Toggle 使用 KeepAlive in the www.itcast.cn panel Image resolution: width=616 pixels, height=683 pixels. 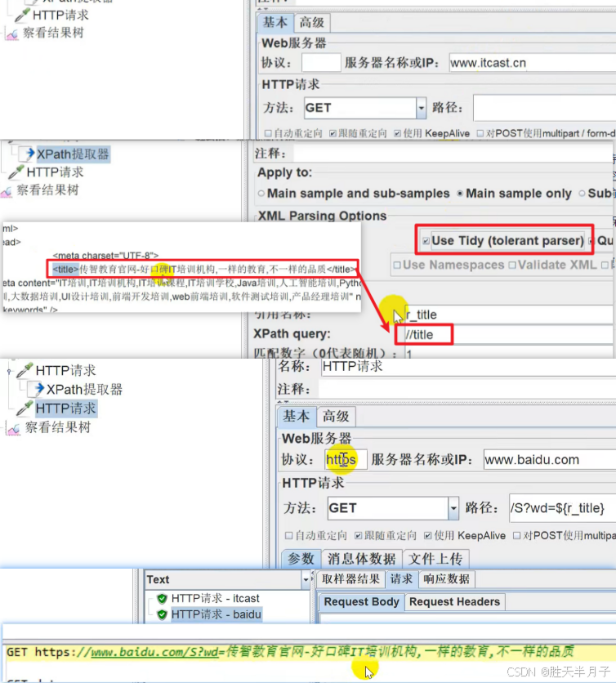pyautogui.click(x=397, y=133)
